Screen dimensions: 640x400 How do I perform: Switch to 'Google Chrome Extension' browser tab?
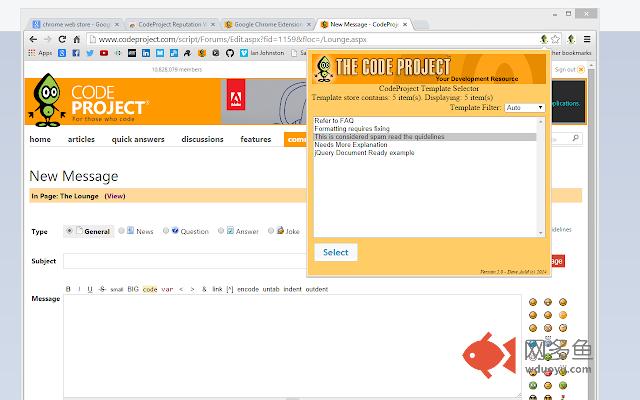point(268,24)
